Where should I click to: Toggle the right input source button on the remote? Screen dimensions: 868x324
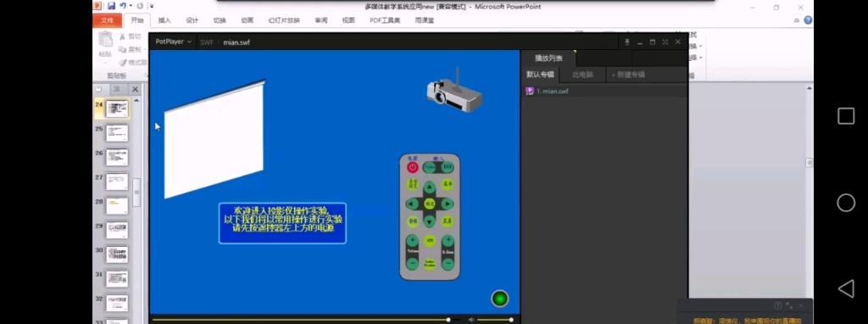coord(448,167)
